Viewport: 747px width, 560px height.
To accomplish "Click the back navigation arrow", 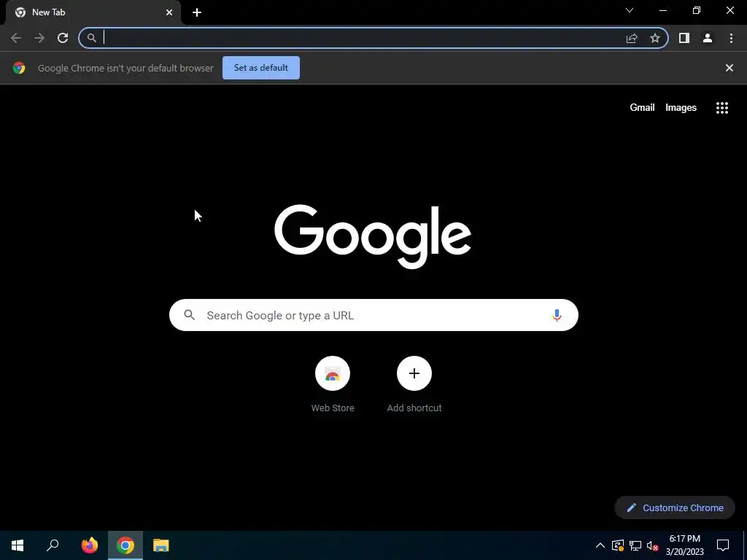I will point(16,38).
